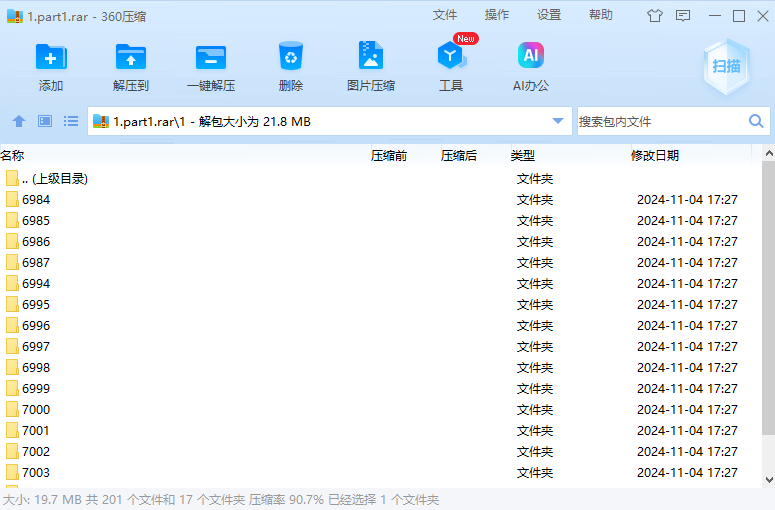Click the search magnifier icon
Screen dimensions: 775x510
(x=756, y=121)
